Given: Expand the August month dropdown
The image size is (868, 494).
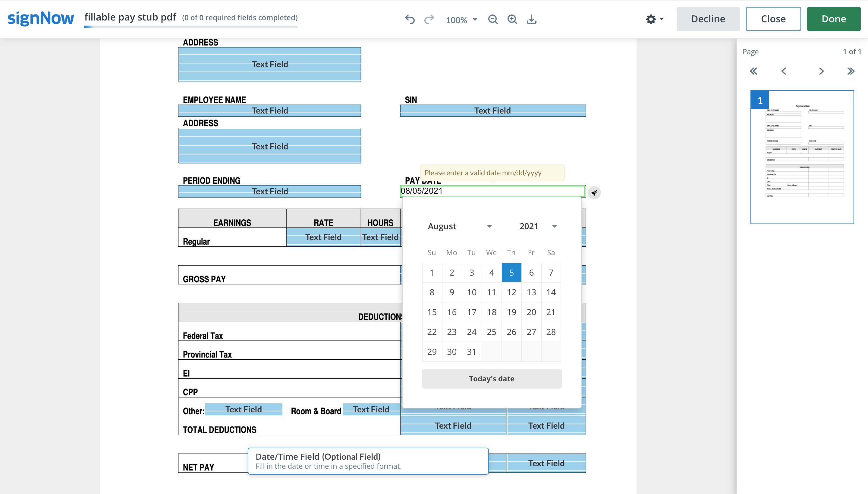Looking at the screenshot, I should pos(459,226).
